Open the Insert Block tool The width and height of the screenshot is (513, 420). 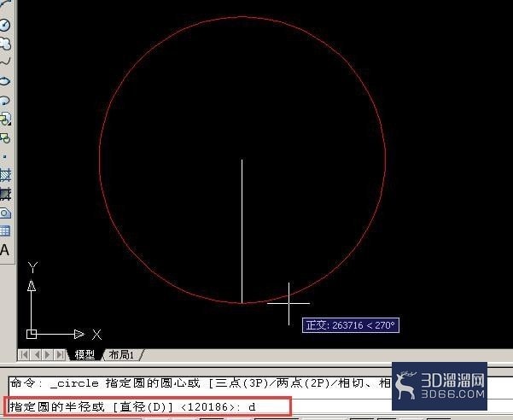coord(5,119)
